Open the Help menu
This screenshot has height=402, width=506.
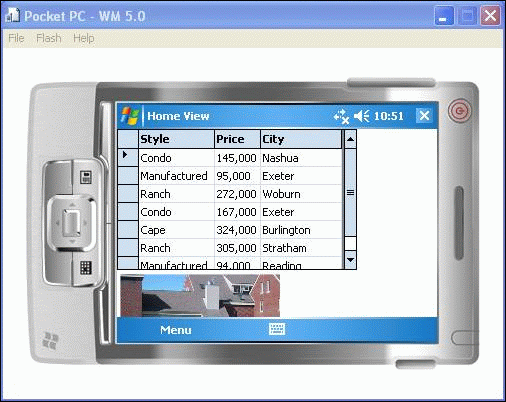tap(84, 38)
